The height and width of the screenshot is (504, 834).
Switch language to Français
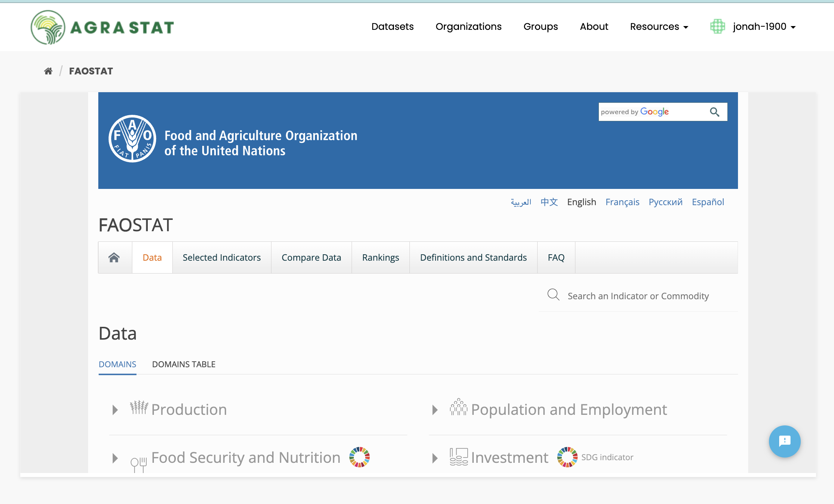622,202
